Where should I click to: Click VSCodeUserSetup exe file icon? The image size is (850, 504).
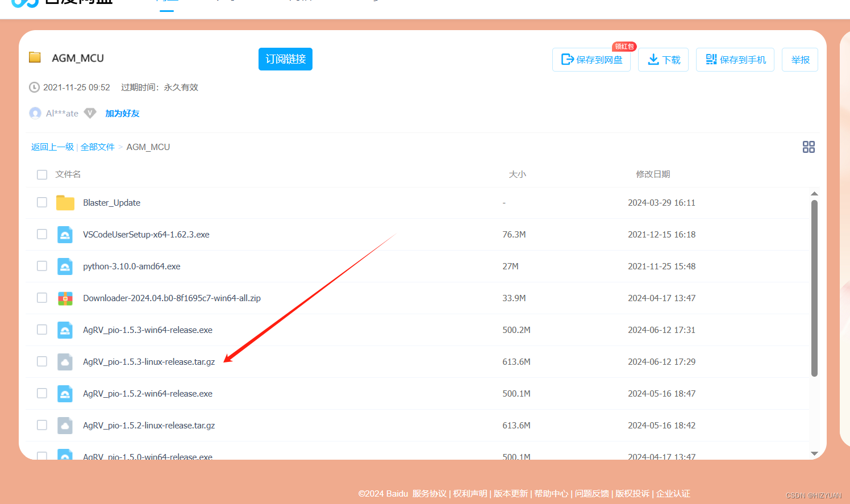click(x=65, y=235)
